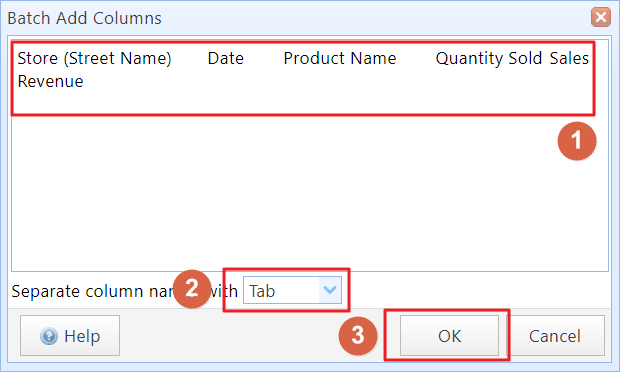Click the Separate column names label
This screenshot has height=372, width=620.
click(124, 291)
